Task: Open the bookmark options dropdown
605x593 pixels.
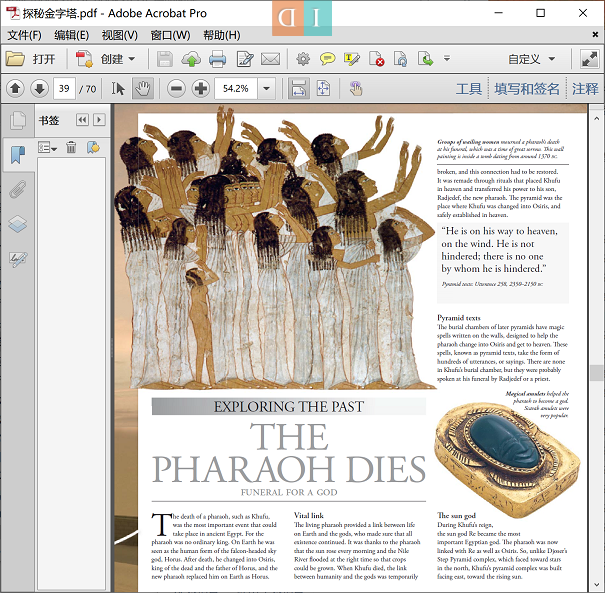Action: 47,147
